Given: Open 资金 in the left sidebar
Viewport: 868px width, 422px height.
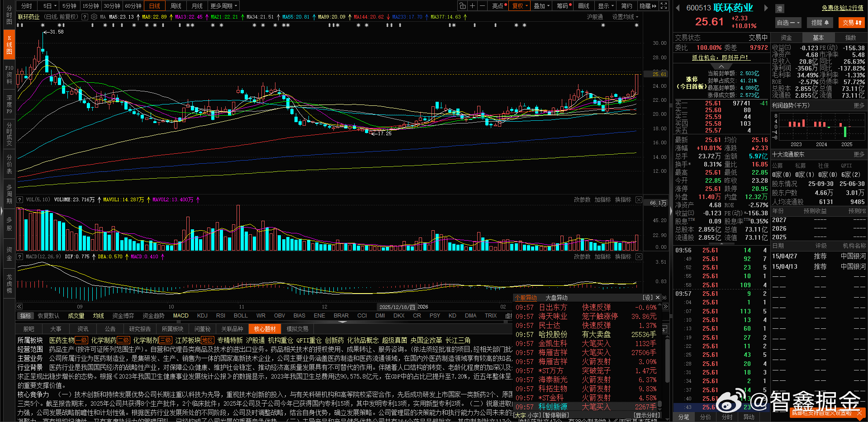Looking at the screenshot, I should pyautogui.click(x=9, y=254).
